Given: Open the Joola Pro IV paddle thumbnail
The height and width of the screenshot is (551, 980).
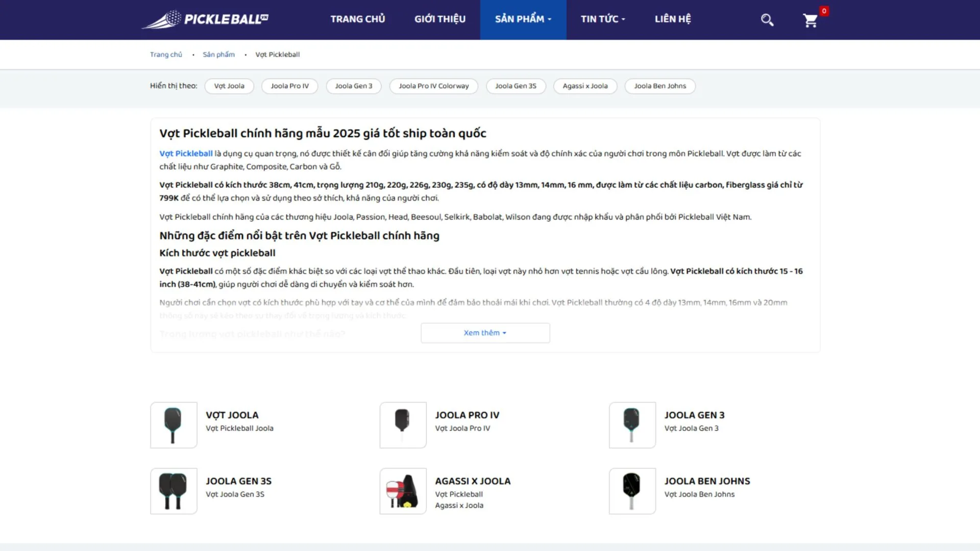Looking at the screenshot, I should (403, 425).
